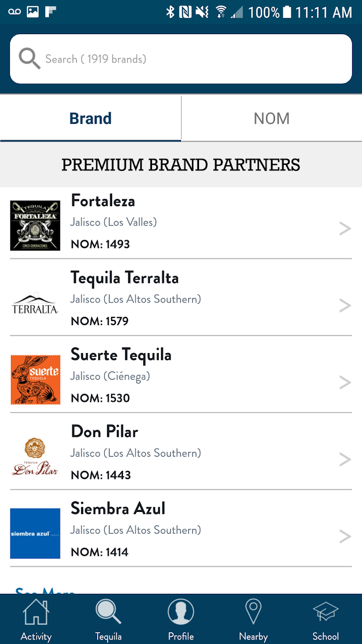Focus the brand search field

[181, 59]
